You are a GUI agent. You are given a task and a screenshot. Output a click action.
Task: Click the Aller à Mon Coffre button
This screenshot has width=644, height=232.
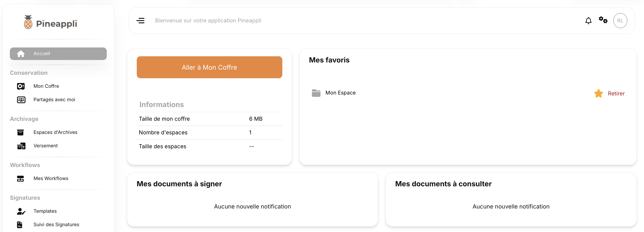click(x=209, y=67)
